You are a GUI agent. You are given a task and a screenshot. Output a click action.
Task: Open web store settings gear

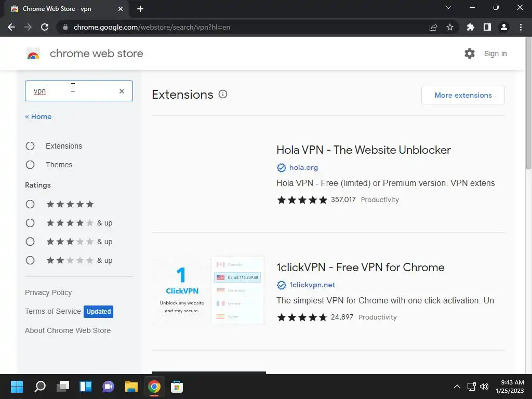tap(470, 54)
